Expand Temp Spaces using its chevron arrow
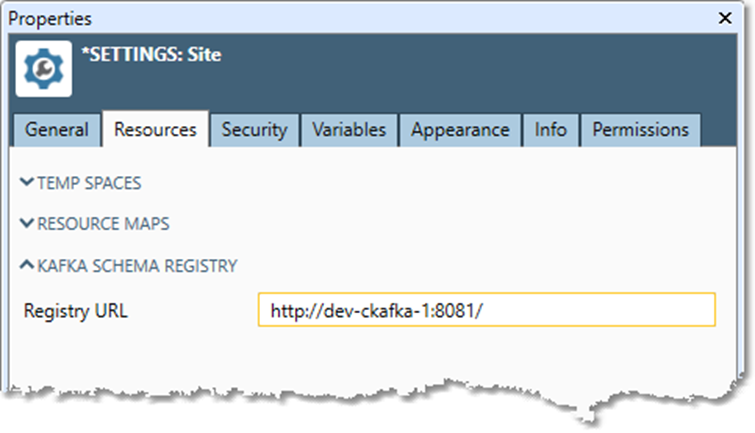The height and width of the screenshot is (433, 755). (26, 184)
